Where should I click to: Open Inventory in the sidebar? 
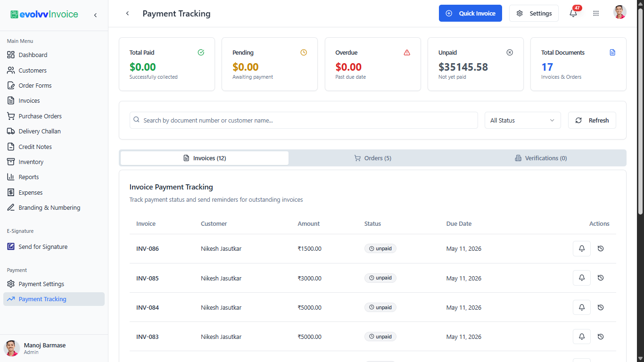click(x=54, y=162)
